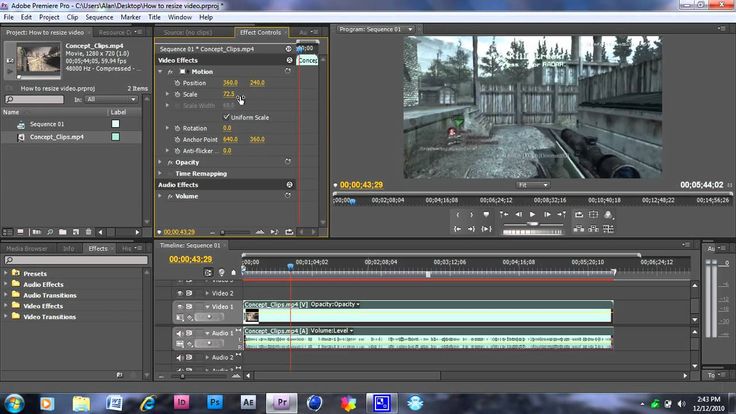Toggle Safe Margins in Program monitor
Viewport: 736px width, 414px height.
click(593, 215)
